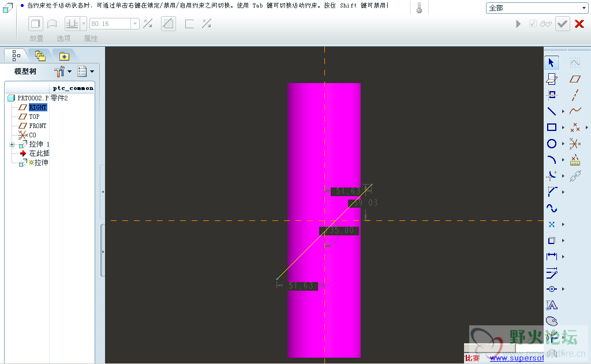The width and height of the screenshot is (591, 364).
Task: Toggle extrude as Solid
Action: 35,24
